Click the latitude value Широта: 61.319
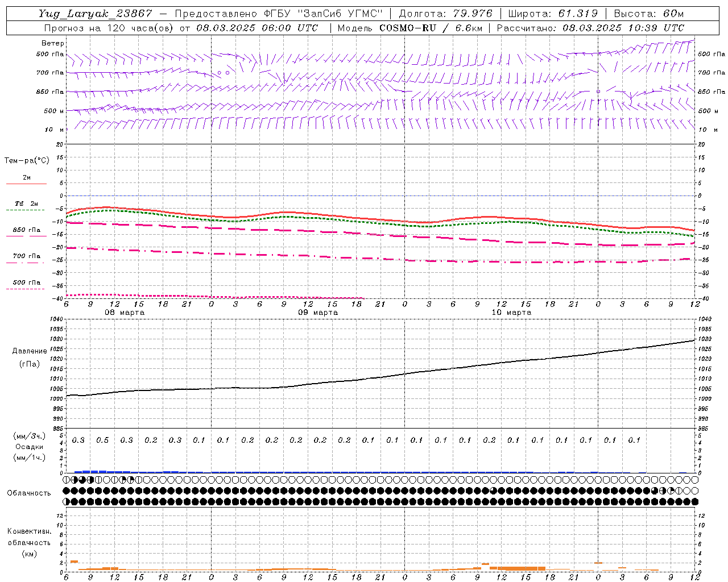 (x=553, y=14)
